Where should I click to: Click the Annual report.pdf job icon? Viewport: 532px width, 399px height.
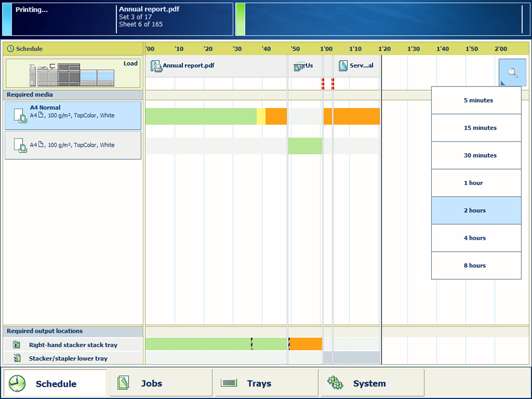click(x=156, y=66)
